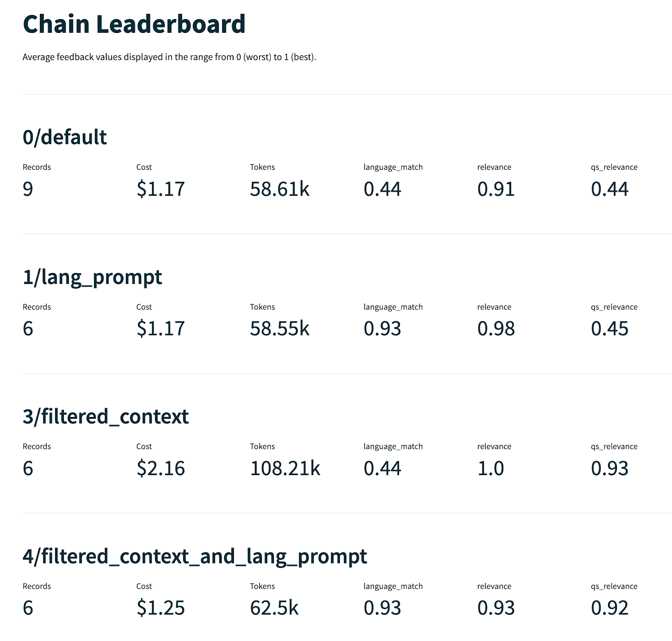Open the 0/default chain heading

[x=65, y=137]
